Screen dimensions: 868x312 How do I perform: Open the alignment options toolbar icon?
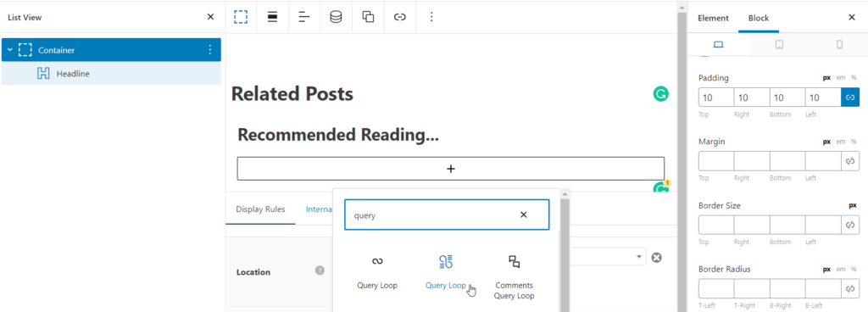[x=272, y=17]
